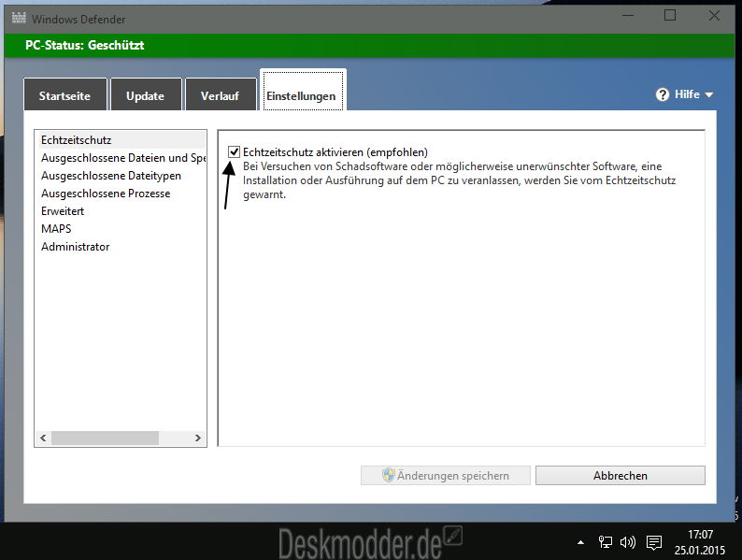Choose Erweitert in the settings list

[x=121, y=211]
